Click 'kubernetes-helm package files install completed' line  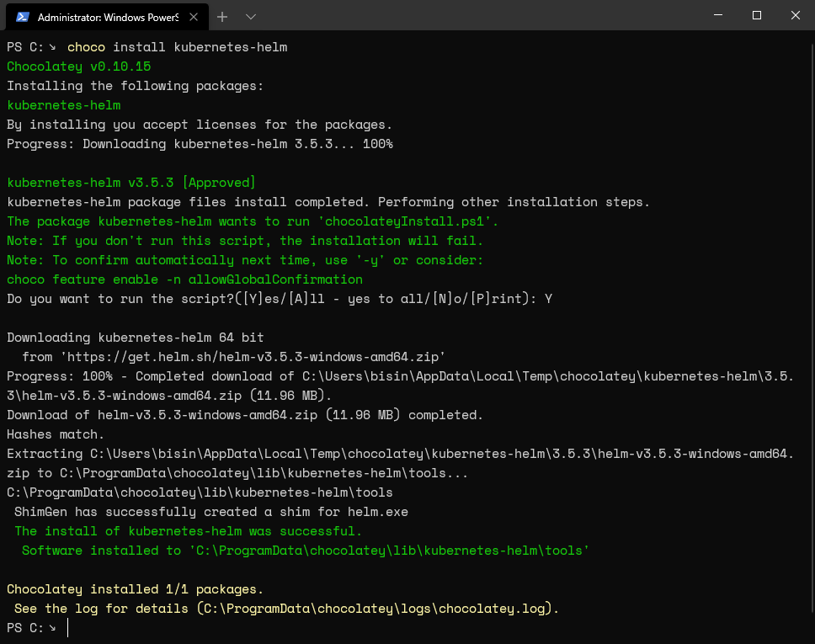pos(328,202)
